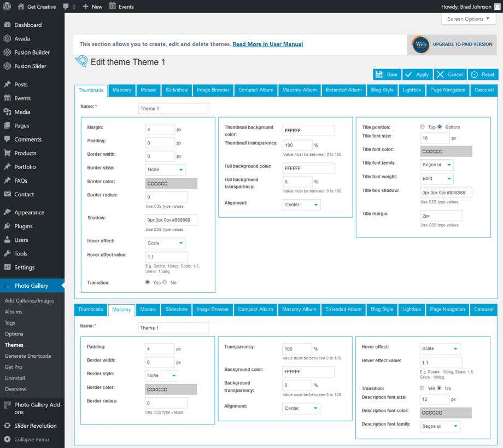Click the Thumbnails Margin input field

pos(160,129)
